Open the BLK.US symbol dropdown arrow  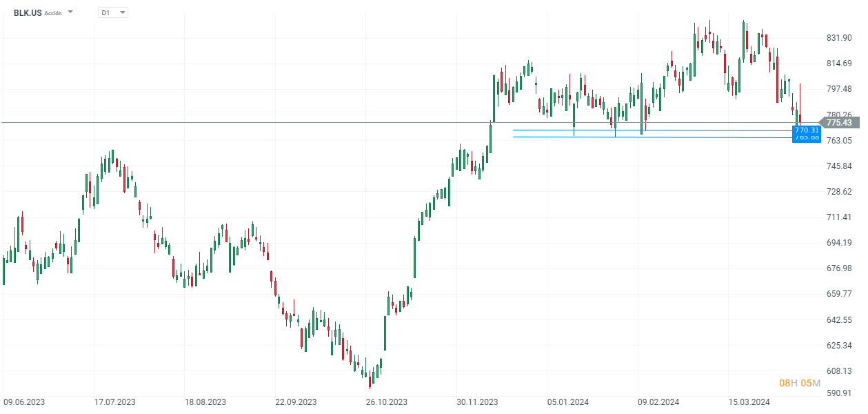coord(70,12)
